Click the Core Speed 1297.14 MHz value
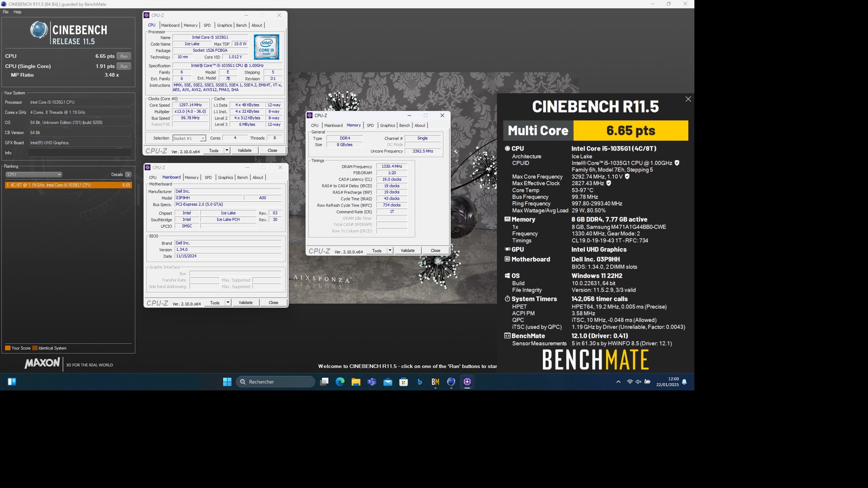This screenshot has height=488, width=868. pyautogui.click(x=191, y=105)
